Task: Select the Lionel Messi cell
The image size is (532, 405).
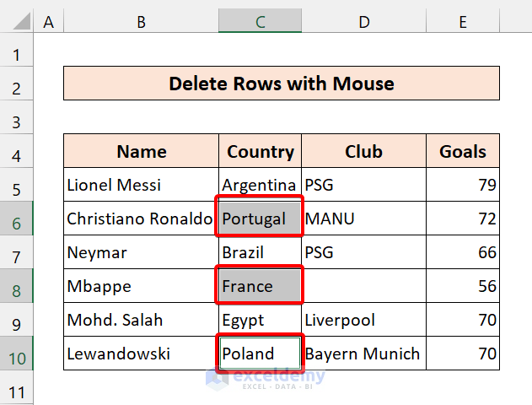Action: [x=141, y=185]
